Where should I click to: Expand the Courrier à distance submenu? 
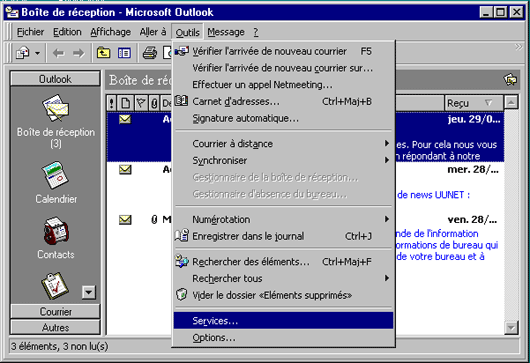[283, 144]
